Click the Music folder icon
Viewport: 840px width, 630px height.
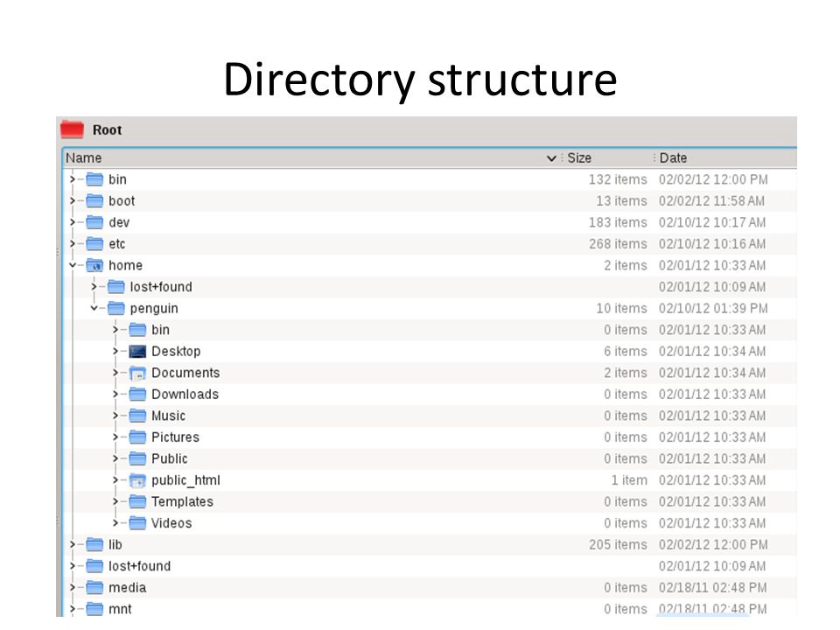point(137,416)
